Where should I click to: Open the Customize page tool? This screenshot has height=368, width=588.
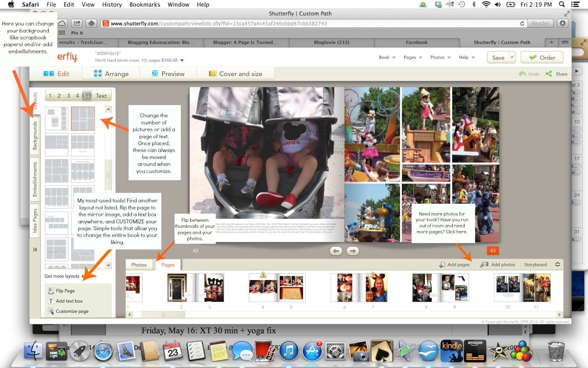pyautogui.click(x=68, y=311)
